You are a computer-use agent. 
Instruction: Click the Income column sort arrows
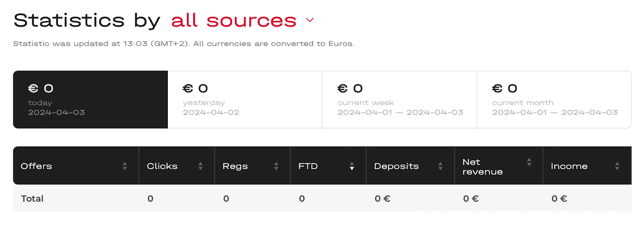click(x=617, y=166)
